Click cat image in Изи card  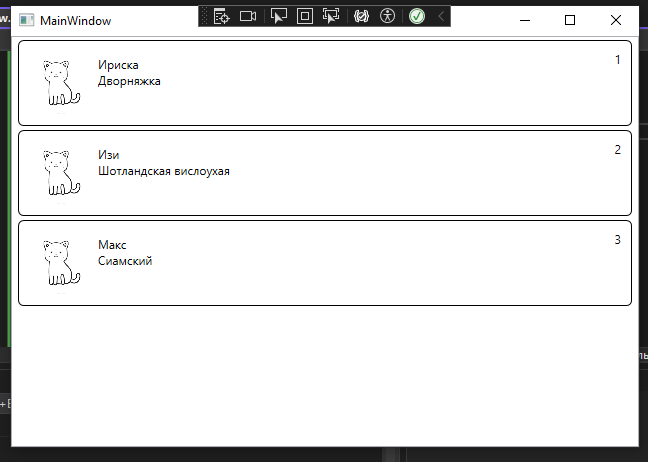[x=62, y=172]
